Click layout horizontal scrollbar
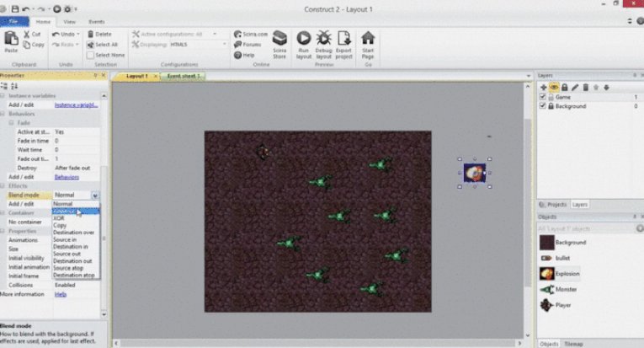 (x=318, y=343)
